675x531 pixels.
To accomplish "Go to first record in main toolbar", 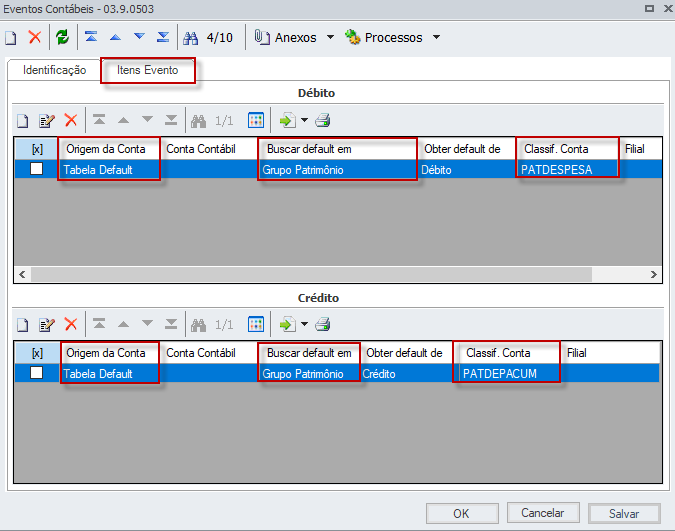I will (91, 37).
